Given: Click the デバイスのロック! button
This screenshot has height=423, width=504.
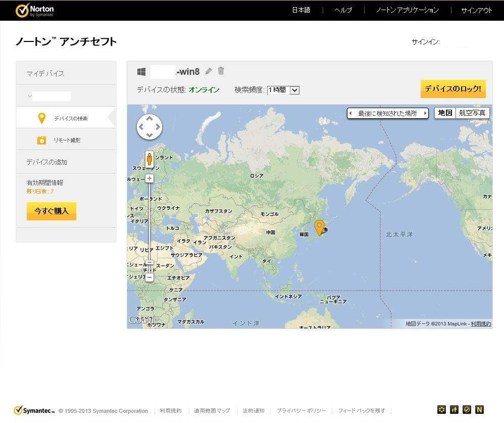Looking at the screenshot, I should (x=453, y=89).
